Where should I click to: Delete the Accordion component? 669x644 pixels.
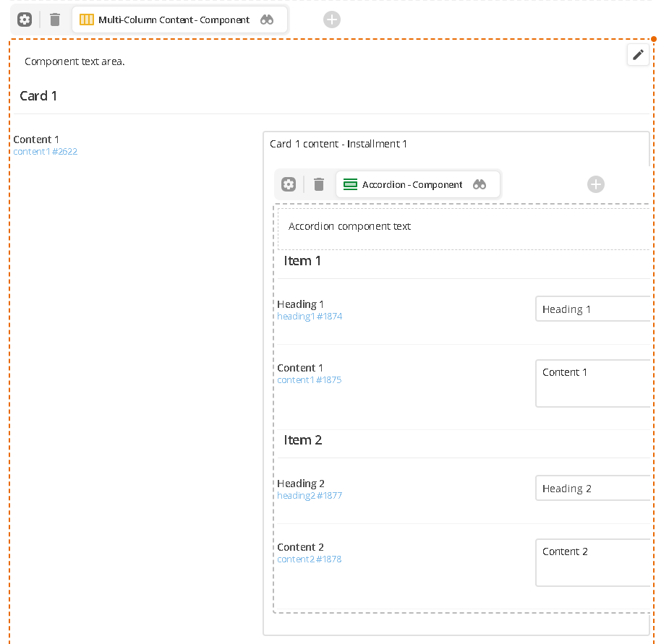(319, 184)
